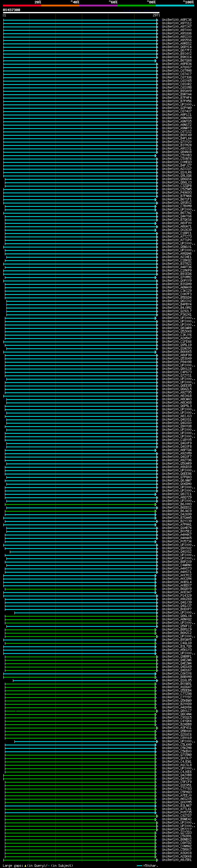This screenshot has height=868, width=197.
Task: Select the UniRef100_Q4KTG6 label
Action: (177, 216)
